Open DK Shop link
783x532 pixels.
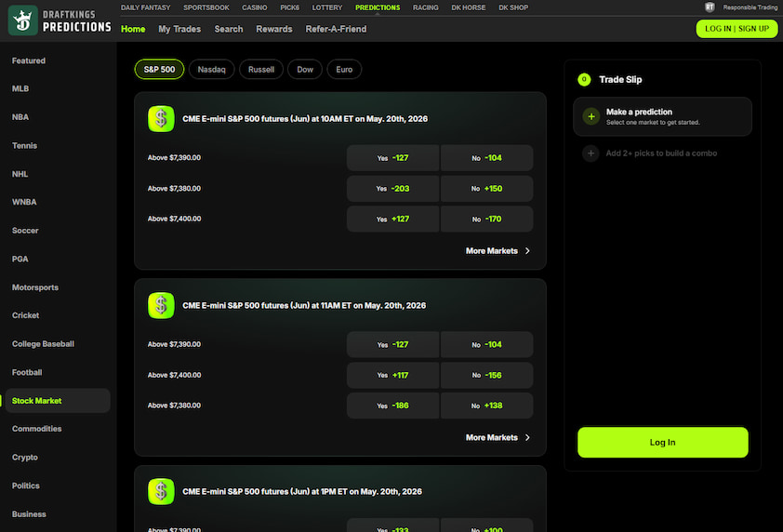click(513, 7)
